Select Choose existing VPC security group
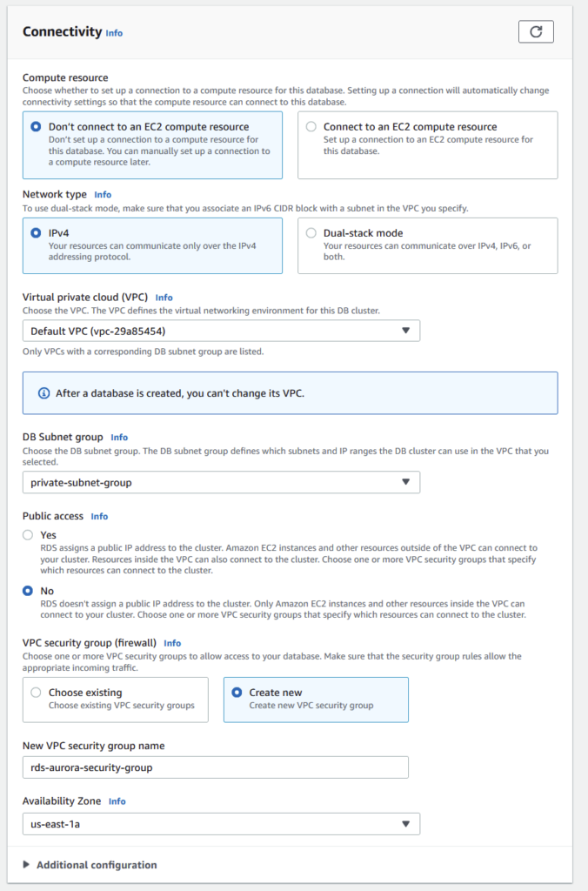588x891 pixels. coord(36,693)
